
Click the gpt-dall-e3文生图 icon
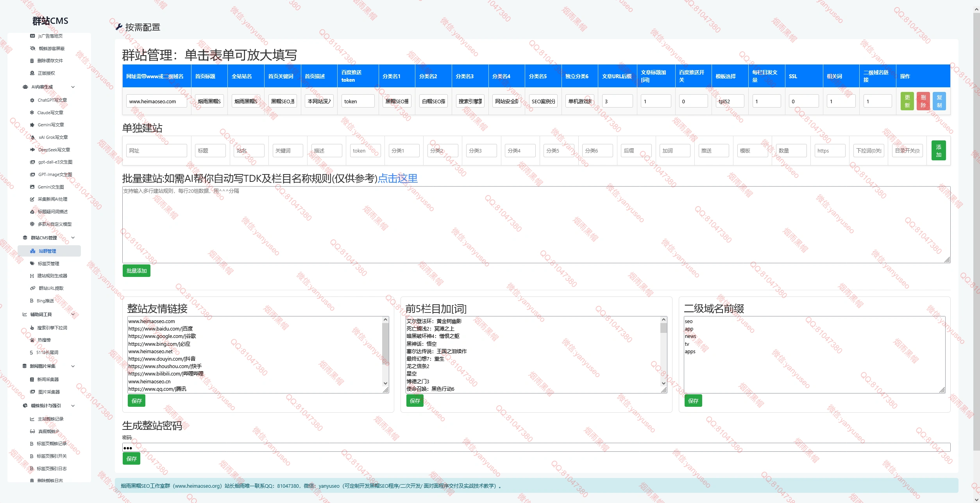(x=33, y=162)
